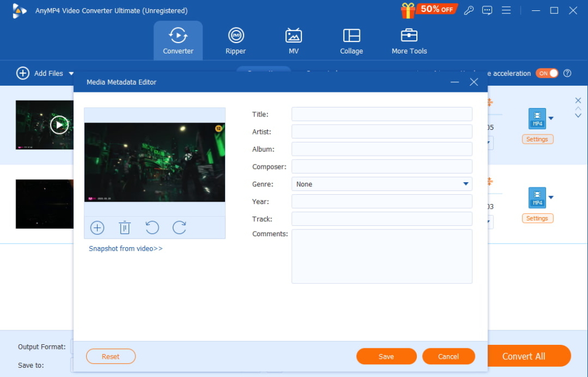Save the metadata changes

(x=386, y=356)
